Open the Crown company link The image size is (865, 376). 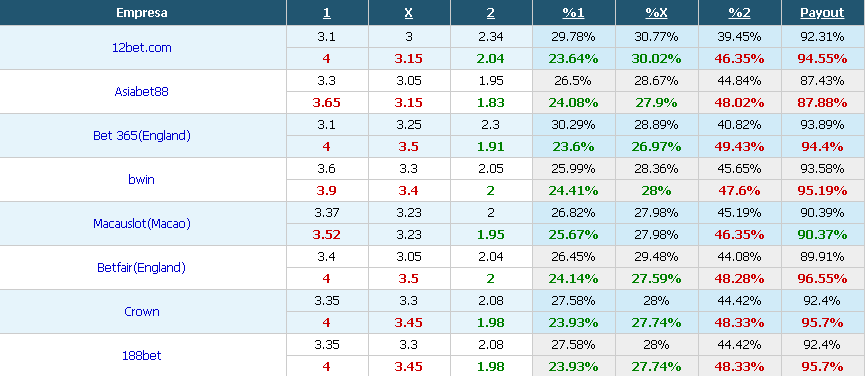coord(142,311)
